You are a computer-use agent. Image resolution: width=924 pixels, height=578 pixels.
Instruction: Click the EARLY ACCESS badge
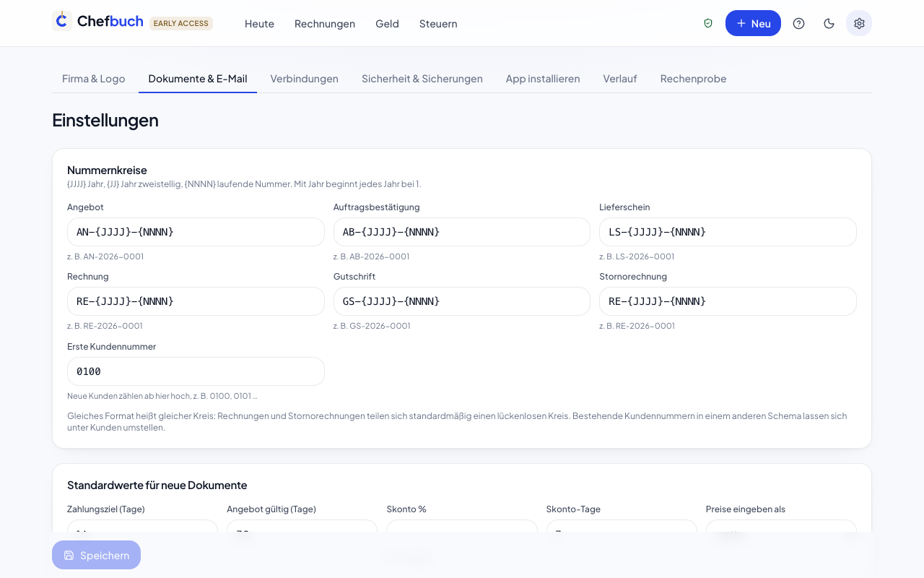(181, 23)
